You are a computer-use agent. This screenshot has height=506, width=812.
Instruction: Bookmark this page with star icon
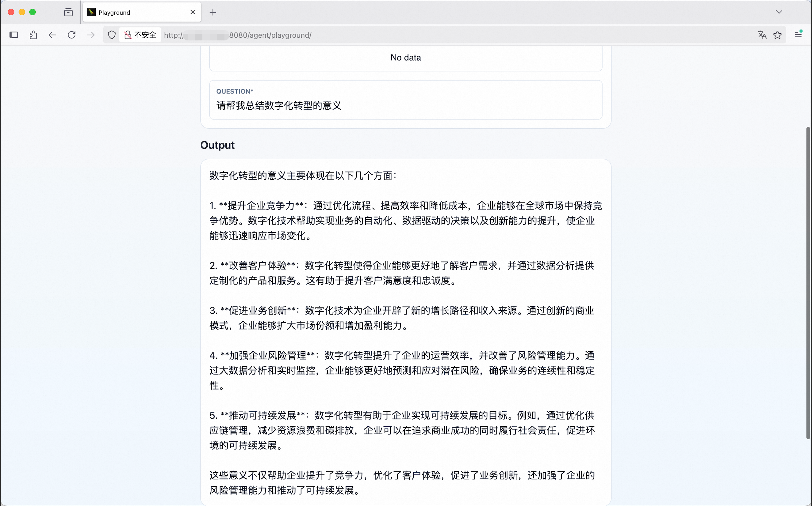tap(777, 35)
